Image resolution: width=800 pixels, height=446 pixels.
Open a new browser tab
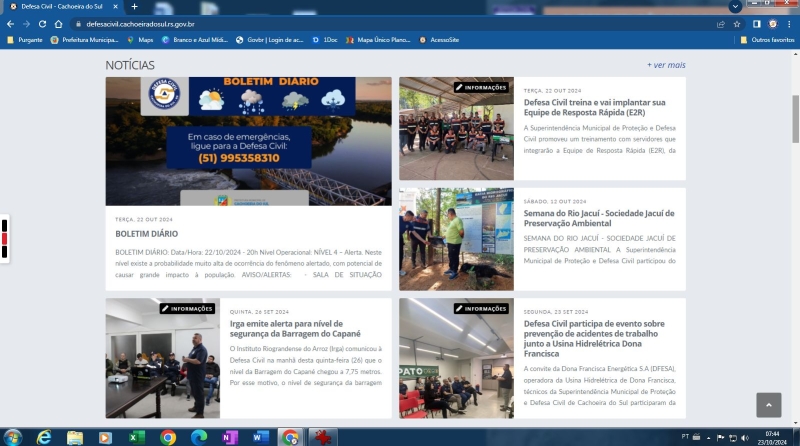[x=135, y=6]
